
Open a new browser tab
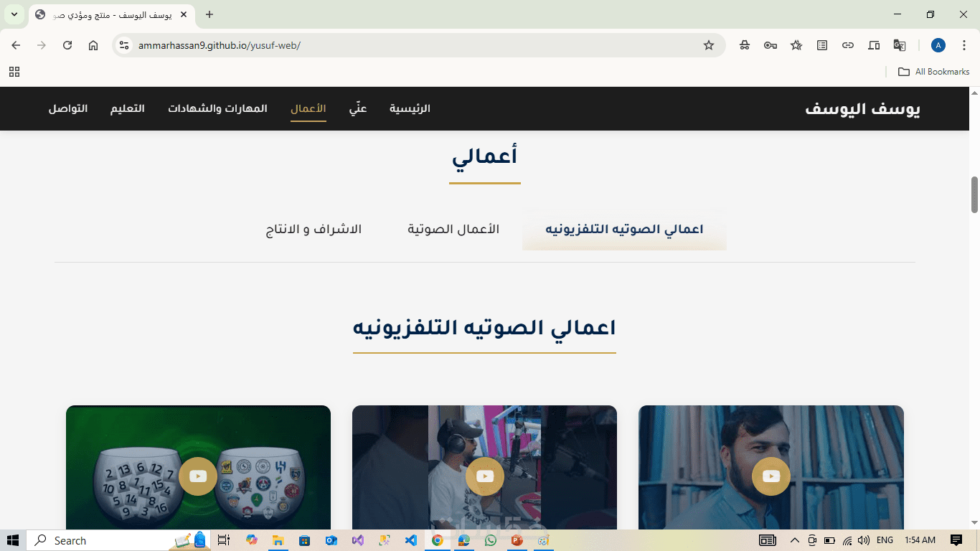tap(209, 14)
